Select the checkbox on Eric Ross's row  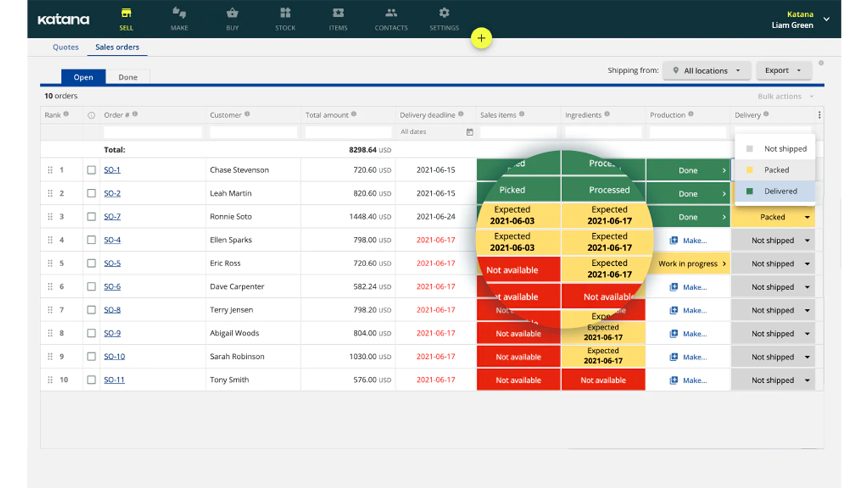point(91,263)
